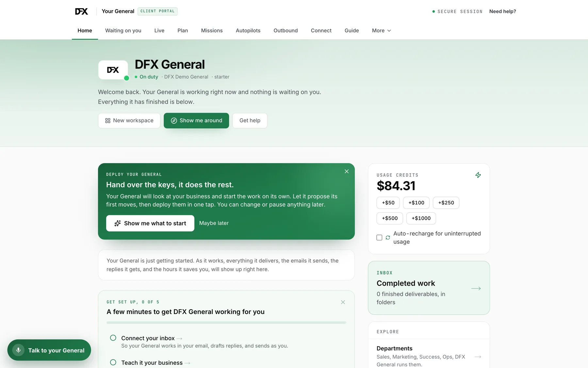Click the lightning bolt usage credits icon
588x368 pixels.
(x=478, y=175)
